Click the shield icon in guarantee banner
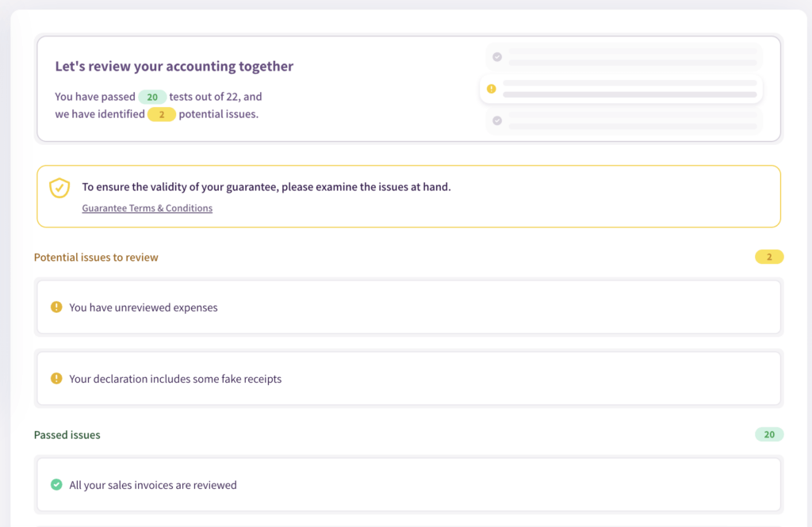Viewport: 812px width, 527px height. point(59,188)
